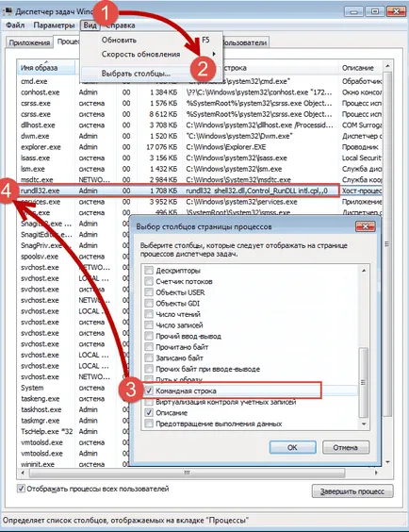Screen dimensions: 409x532
Task: Click the Task Manager title bar icon
Action: tap(8, 11)
